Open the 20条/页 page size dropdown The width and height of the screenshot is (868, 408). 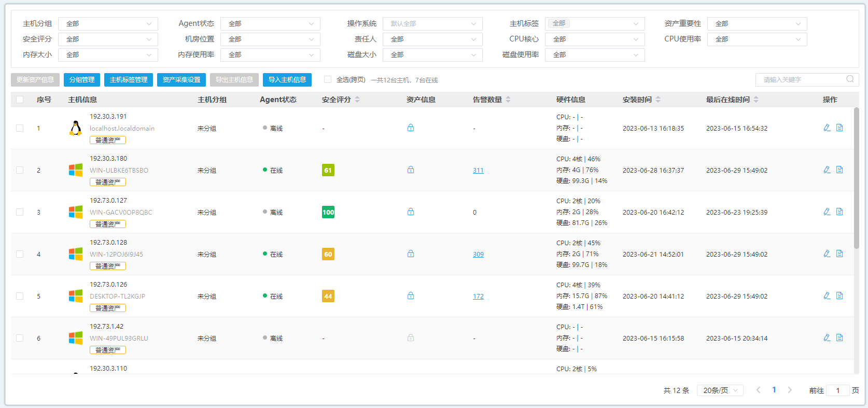pyautogui.click(x=720, y=390)
